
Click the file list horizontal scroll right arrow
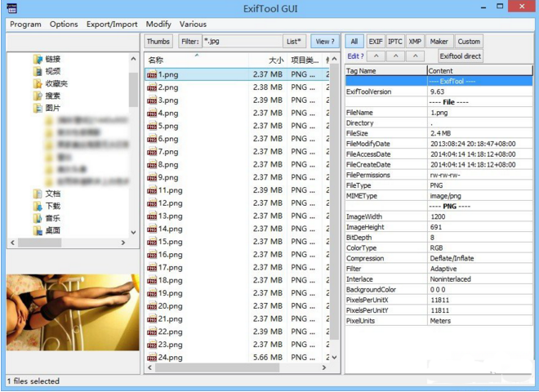coord(324,367)
